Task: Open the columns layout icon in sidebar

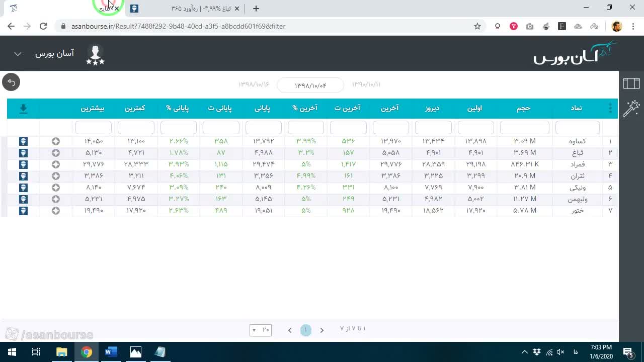Action: click(x=631, y=83)
